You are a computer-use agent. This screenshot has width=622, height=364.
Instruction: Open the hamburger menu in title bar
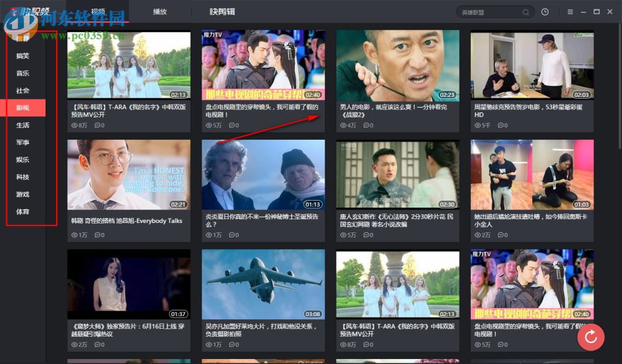tap(571, 12)
